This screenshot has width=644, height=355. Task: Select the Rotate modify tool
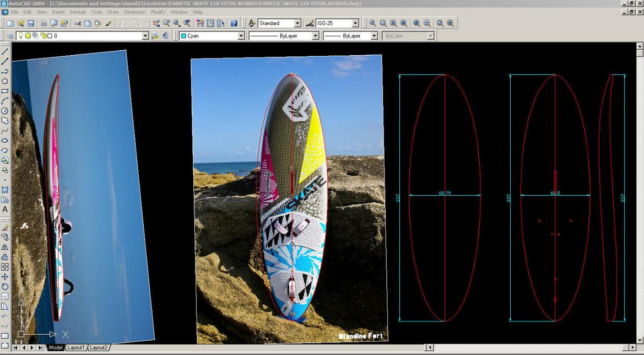(x=5, y=287)
